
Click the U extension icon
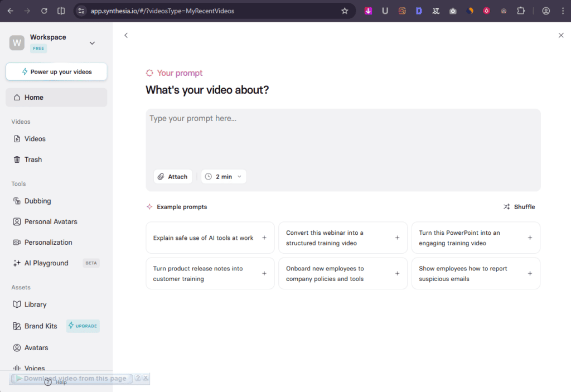(385, 11)
